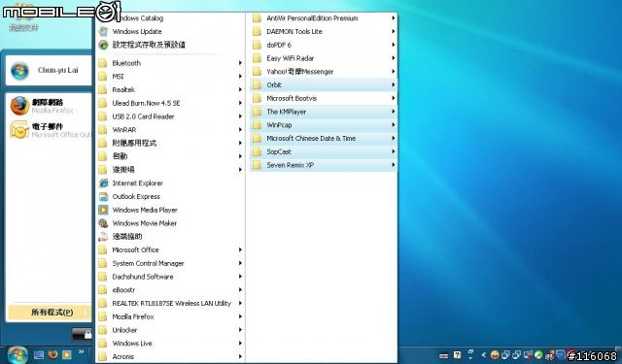
Task: Open Windows Movie Maker from programs menu
Action: (x=170, y=223)
